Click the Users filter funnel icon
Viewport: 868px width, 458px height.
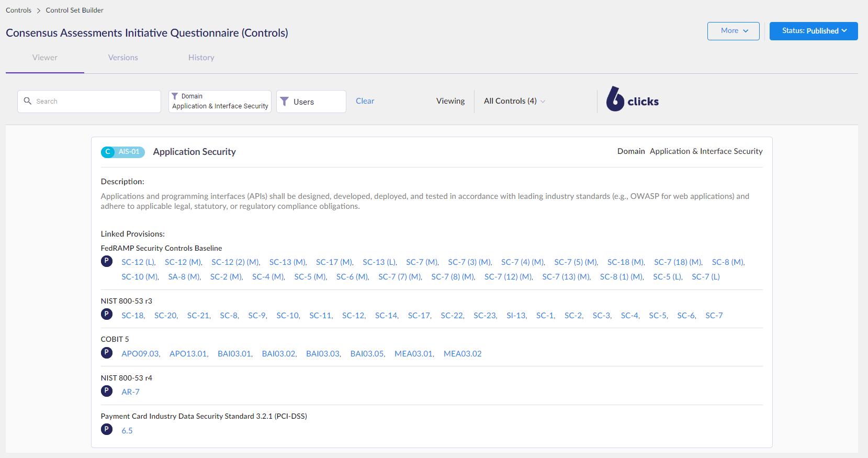[x=284, y=102]
